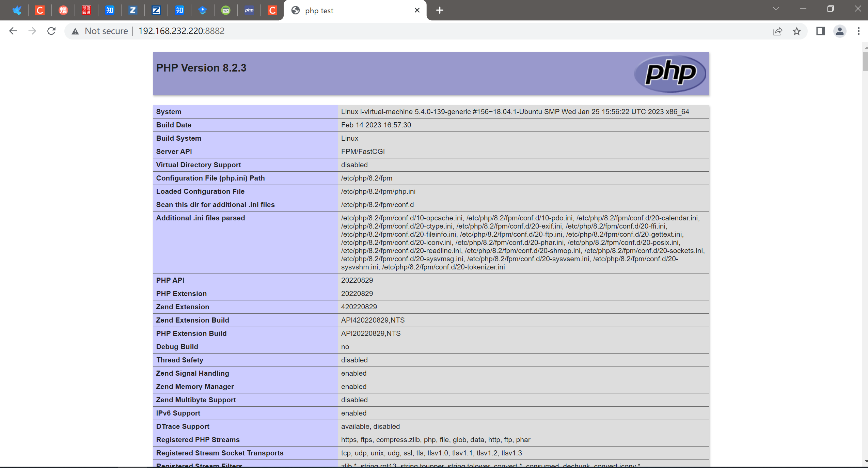Switch to the green code icon tab
The width and height of the screenshot is (868, 468).
click(226, 10)
